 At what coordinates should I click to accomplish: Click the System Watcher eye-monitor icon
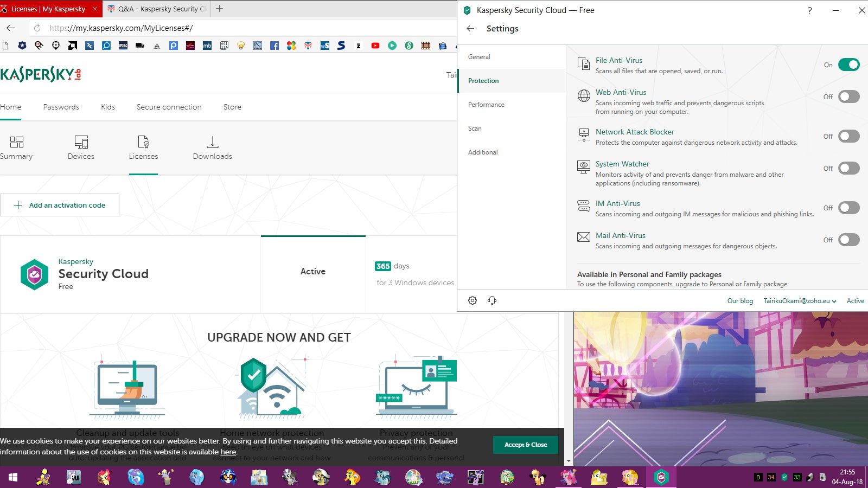pos(584,167)
